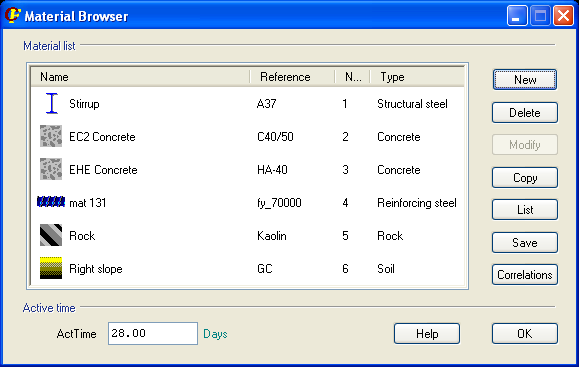Select the EHE Concrete material icon

click(x=51, y=169)
